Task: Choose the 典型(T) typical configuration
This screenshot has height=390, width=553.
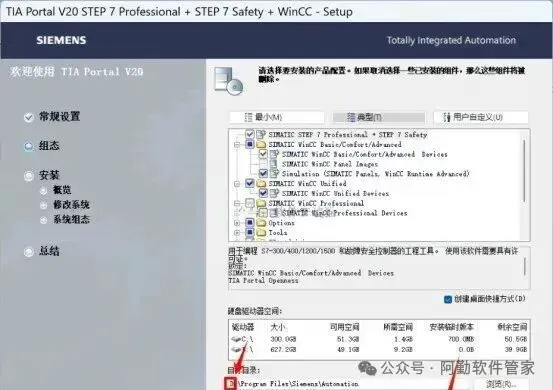Action: click(x=379, y=117)
